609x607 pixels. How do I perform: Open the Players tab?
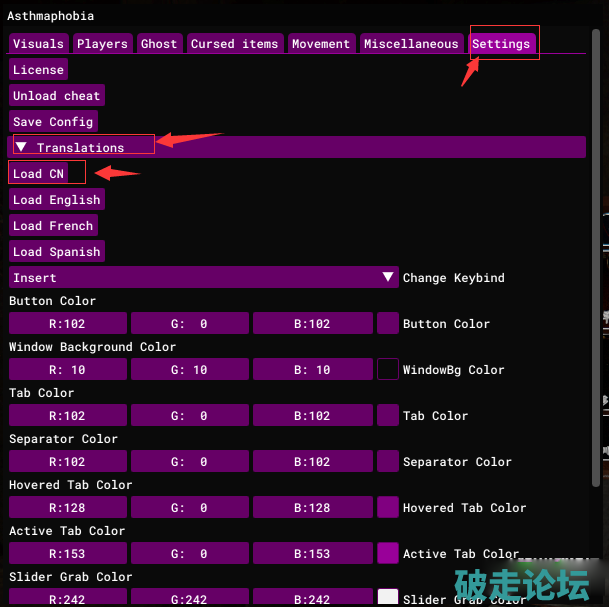point(102,44)
